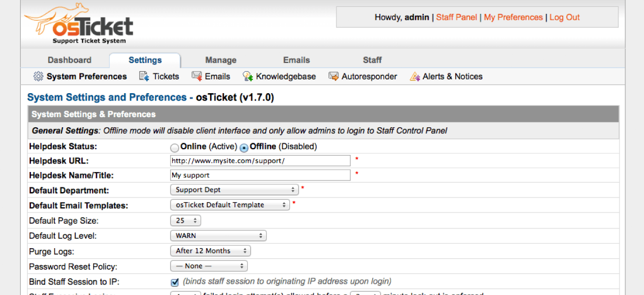Click the Knowledgebase submenu icon

tap(248, 77)
